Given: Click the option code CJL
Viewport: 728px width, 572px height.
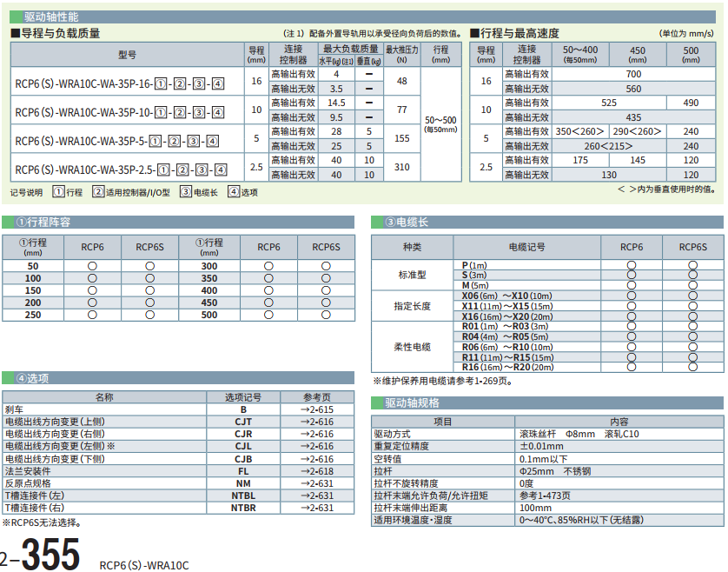Looking at the screenshot, I should (243, 446).
